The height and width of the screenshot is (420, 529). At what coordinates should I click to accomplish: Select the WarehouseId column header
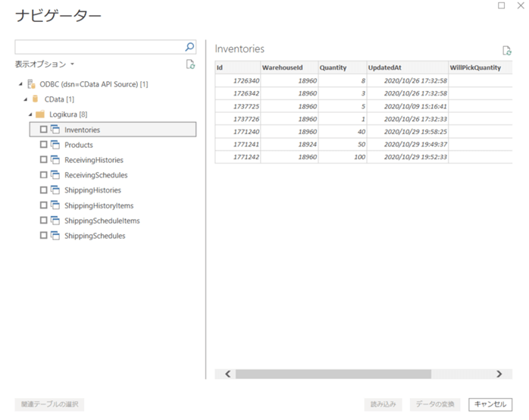tap(289, 67)
